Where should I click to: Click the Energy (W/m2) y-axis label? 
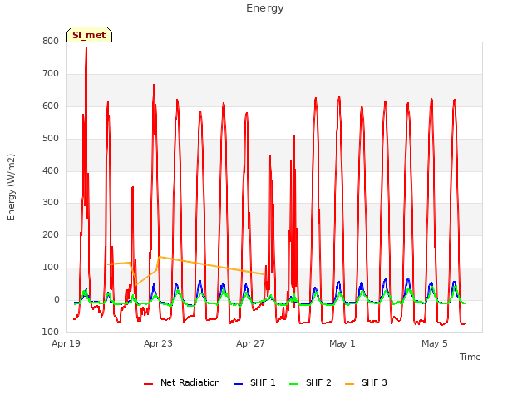point(11,187)
